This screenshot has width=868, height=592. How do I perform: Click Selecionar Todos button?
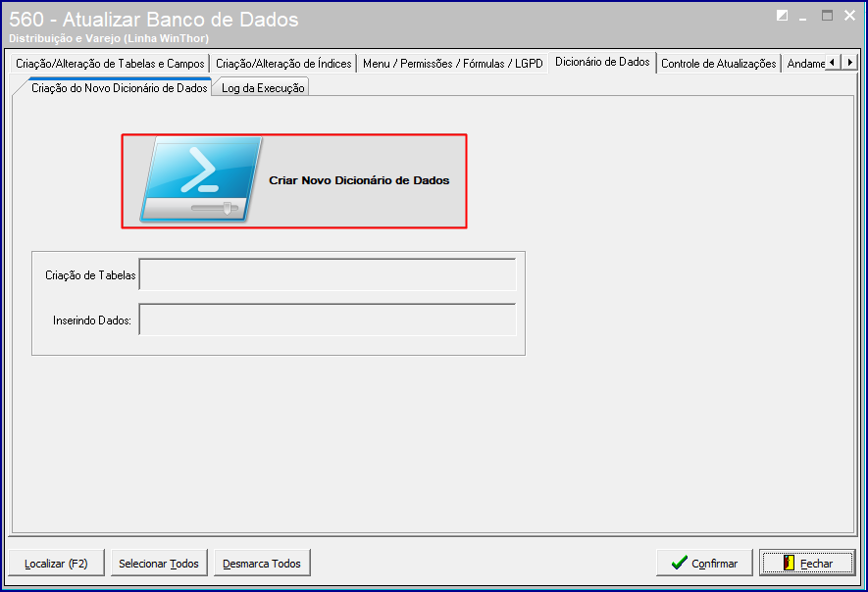pos(159,563)
